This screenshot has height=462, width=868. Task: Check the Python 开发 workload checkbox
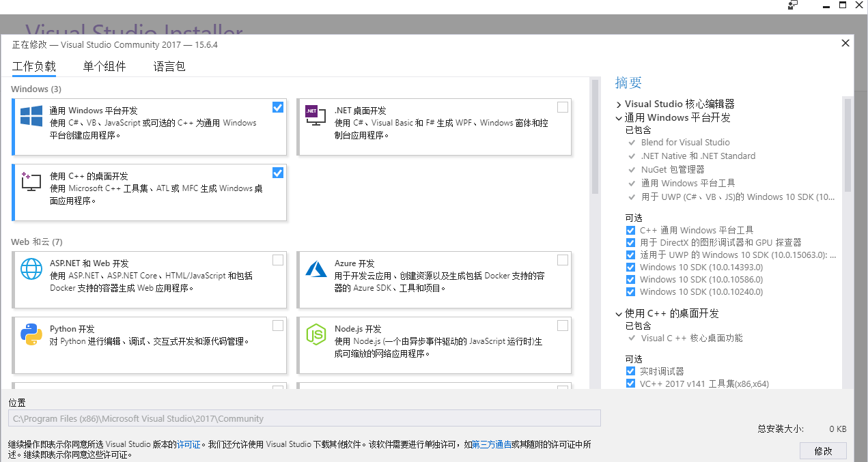278,326
